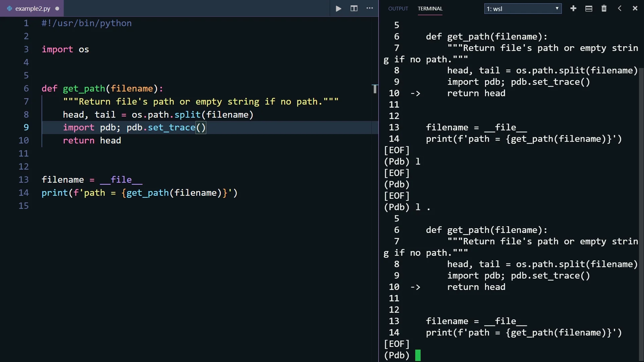The width and height of the screenshot is (644, 362).
Task: Split the editor to the right
Action: point(354,9)
